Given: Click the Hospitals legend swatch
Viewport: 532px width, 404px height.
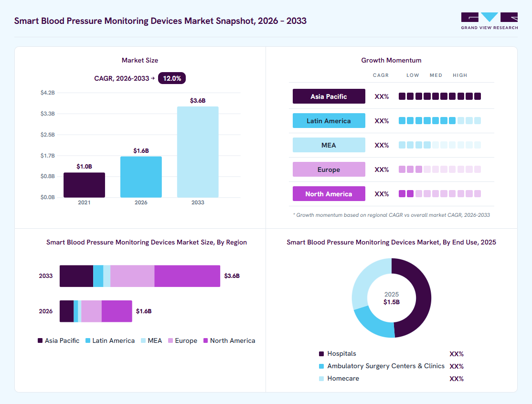Looking at the screenshot, I should [x=321, y=354].
